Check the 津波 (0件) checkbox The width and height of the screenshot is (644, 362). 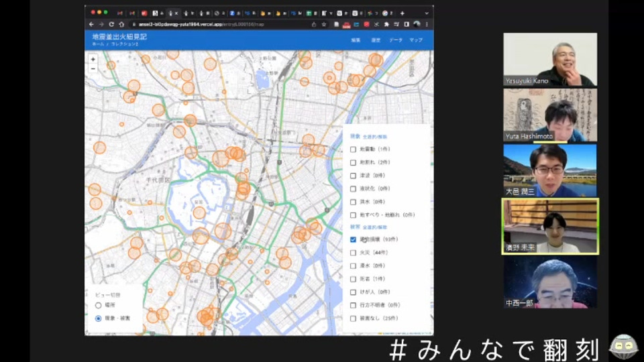[x=353, y=176]
